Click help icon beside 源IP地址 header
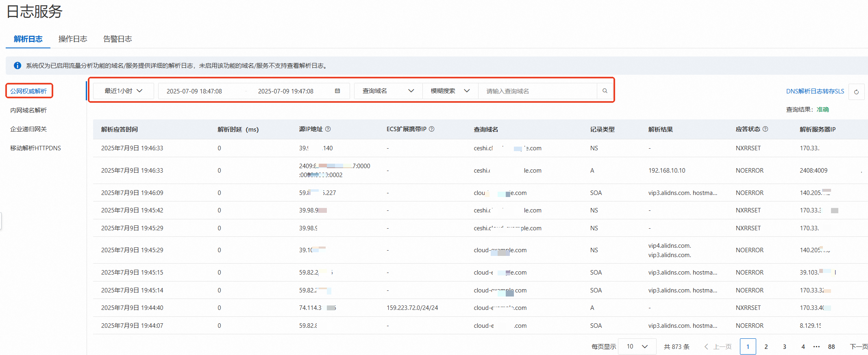 click(x=328, y=129)
